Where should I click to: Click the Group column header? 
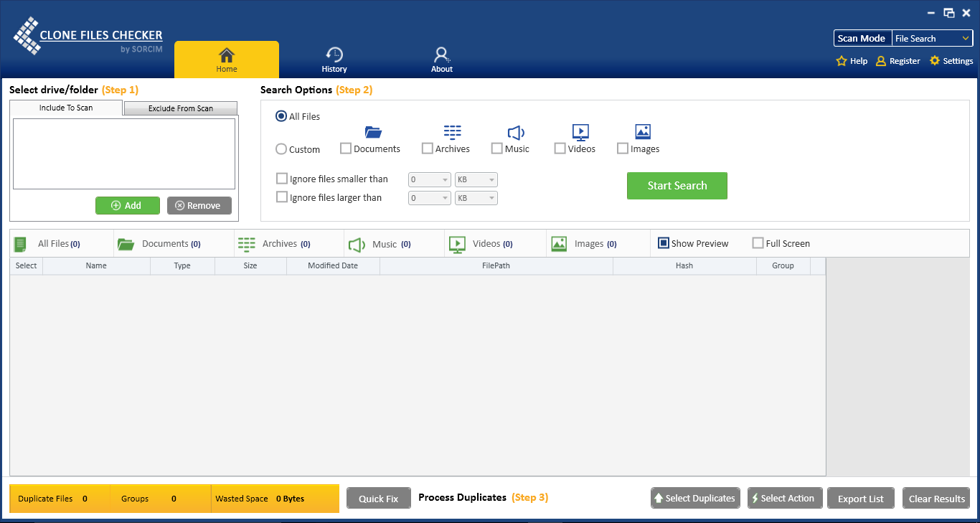pyautogui.click(x=783, y=266)
